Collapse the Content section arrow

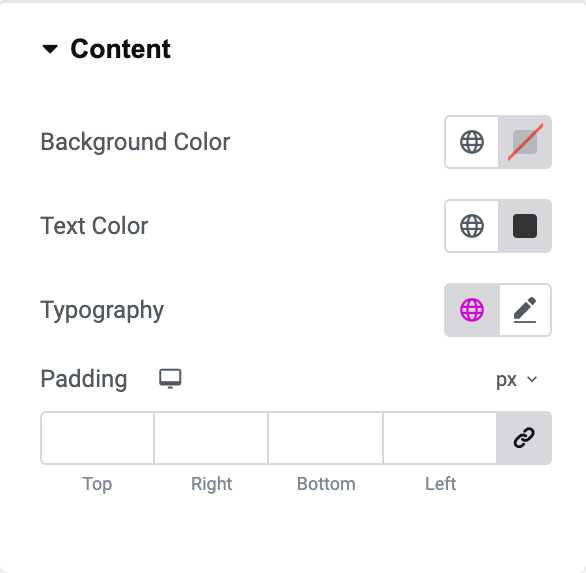coord(50,49)
